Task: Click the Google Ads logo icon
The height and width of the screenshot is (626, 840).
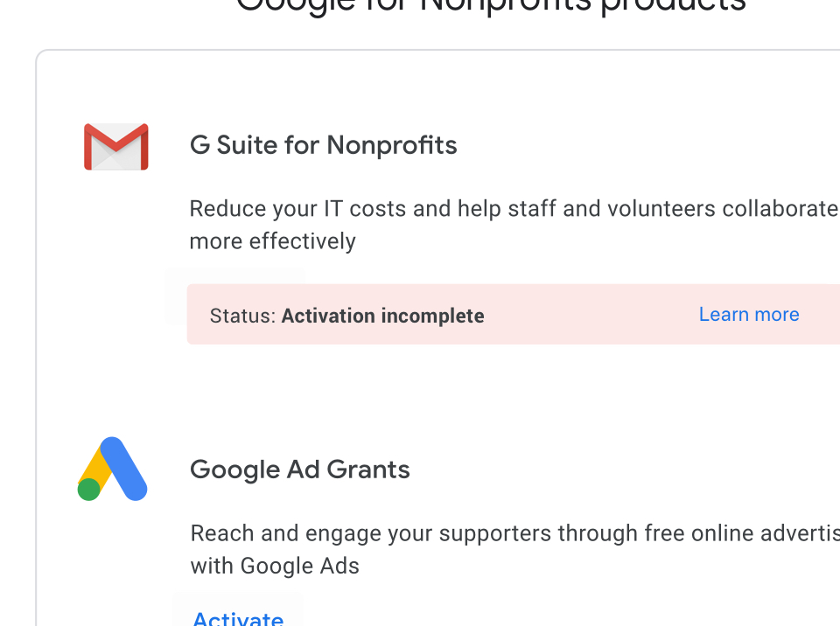Action: tap(112, 469)
